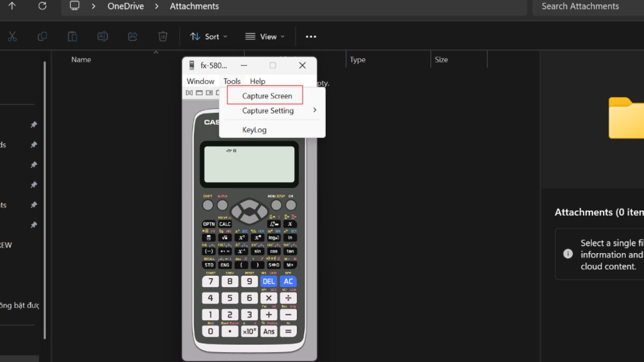644x362 pixels.
Task: Expand the Capture Setting submenu arrow
Action: pyautogui.click(x=314, y=110)
